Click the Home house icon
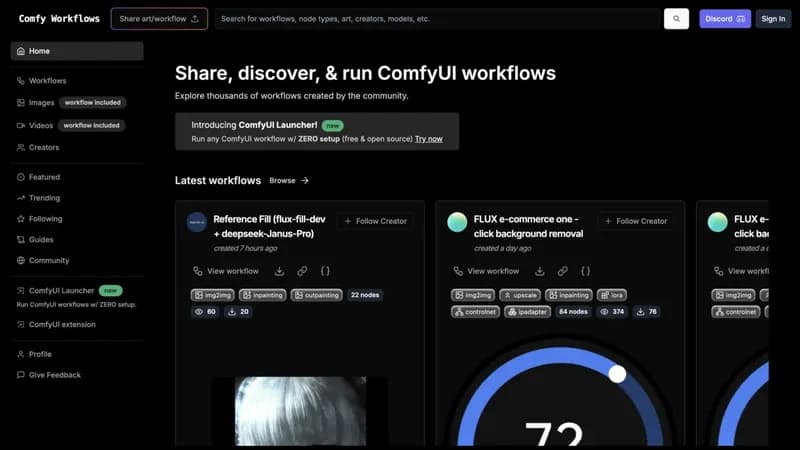 coord(20,51)
